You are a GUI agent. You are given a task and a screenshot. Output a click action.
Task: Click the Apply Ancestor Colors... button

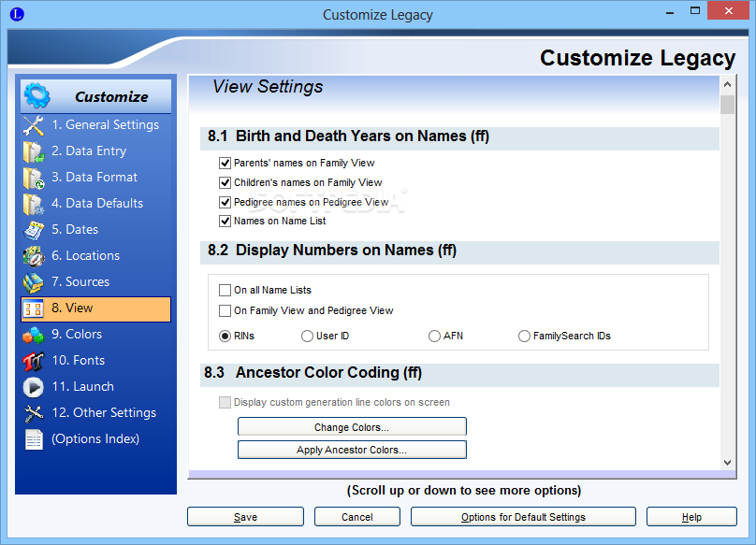(352, 450)
